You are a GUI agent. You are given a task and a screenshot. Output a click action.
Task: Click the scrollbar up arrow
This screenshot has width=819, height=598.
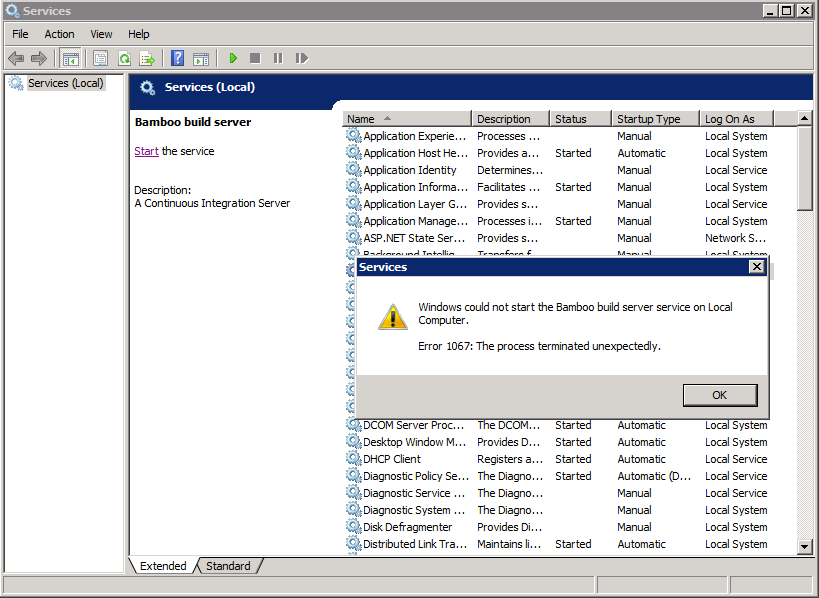click(804, 119)
